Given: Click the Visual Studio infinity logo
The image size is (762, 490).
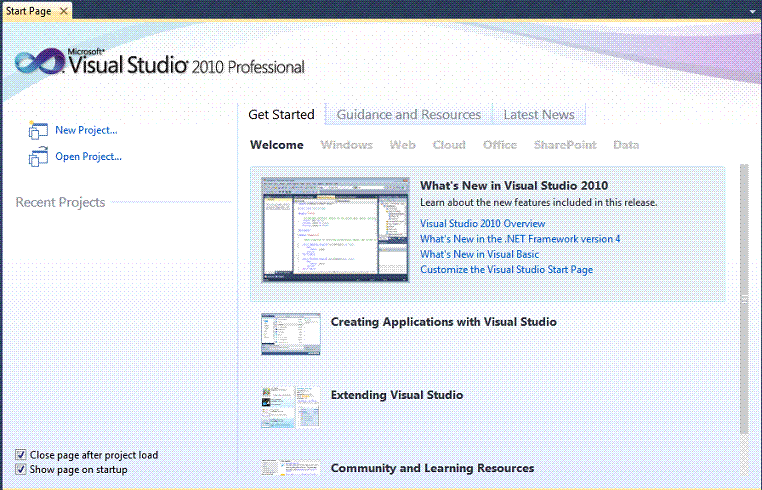Looking at the screenshot, I should click(x=39, y=62).
